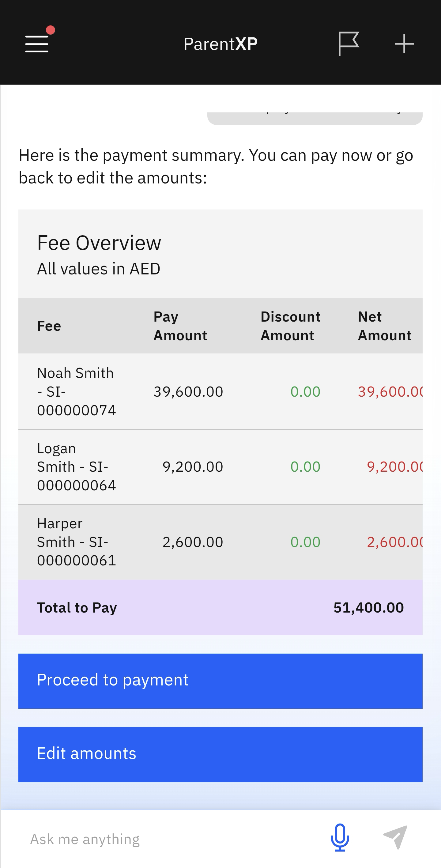Select Noah Smith's red net amount
441x868 pixels.
tap(390, 391)
